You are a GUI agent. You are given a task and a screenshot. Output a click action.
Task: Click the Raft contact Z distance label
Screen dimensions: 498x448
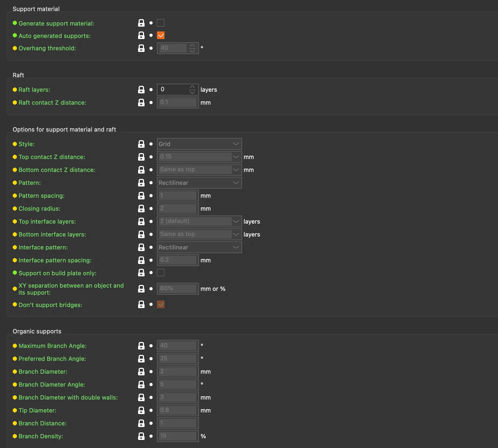pyautogui.click(x=52, y=103)
